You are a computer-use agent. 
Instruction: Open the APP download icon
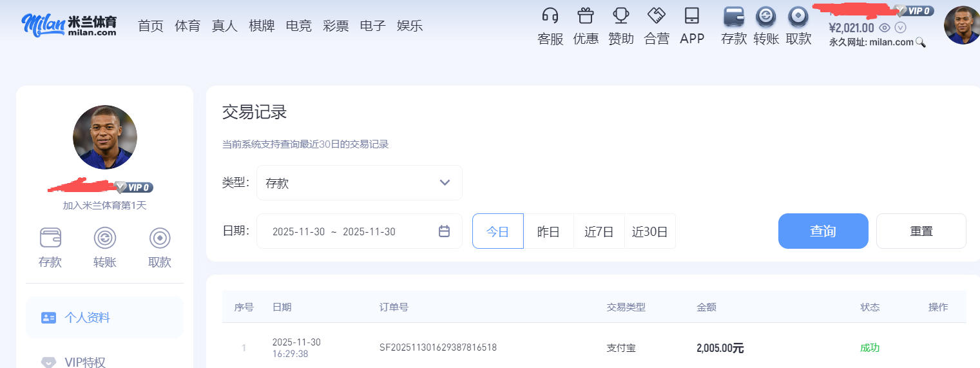point(692,16)
